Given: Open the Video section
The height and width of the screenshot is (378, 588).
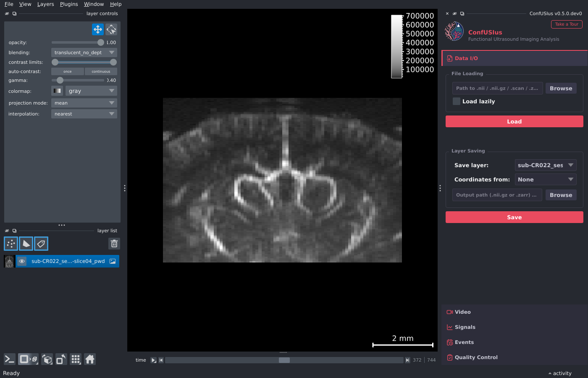Looking at the screenshot, I should [x=514, y=312].
